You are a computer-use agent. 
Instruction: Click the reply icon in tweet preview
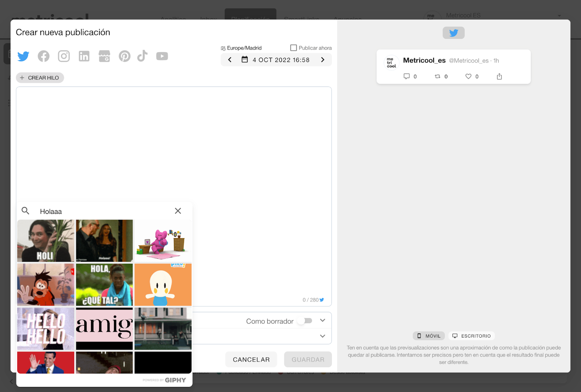407,76
